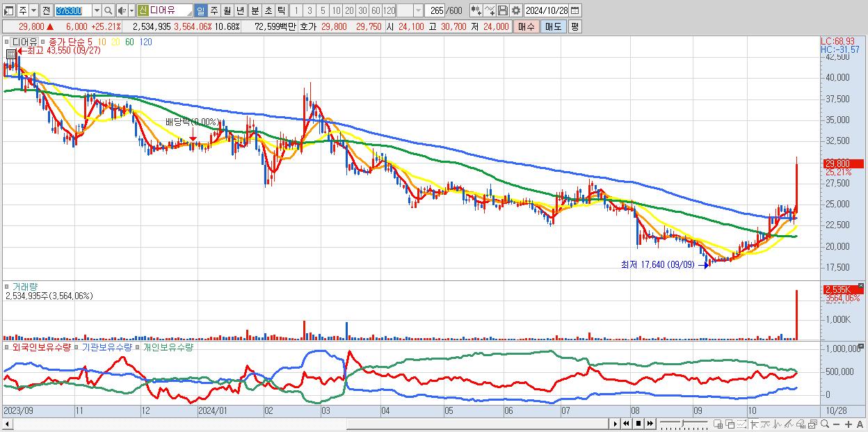Open the interval value dropdown after 120
The image size is (868, 432).
pos(417,11)
